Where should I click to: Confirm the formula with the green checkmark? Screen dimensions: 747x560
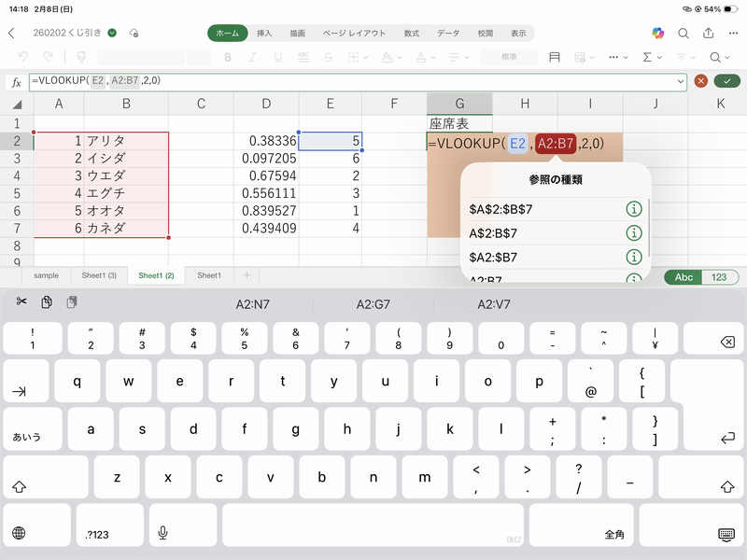coord(725,81)
